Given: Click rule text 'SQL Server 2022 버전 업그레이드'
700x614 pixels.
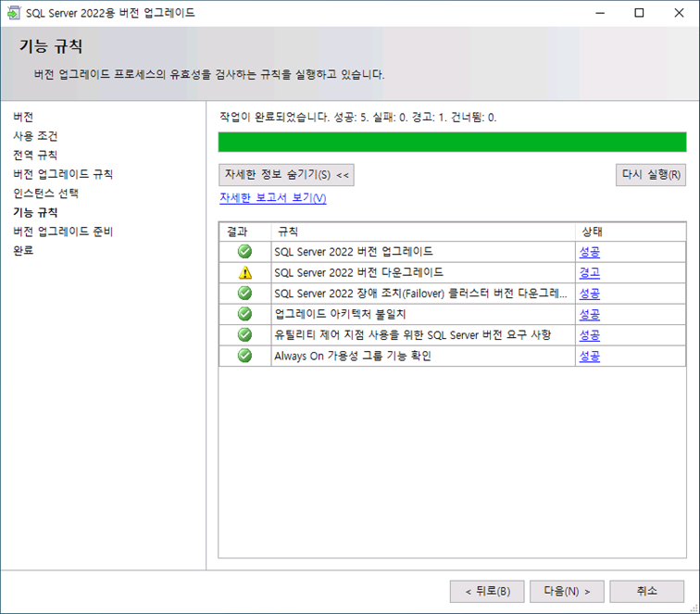Looking at the screenshot, I should point(354,251).
